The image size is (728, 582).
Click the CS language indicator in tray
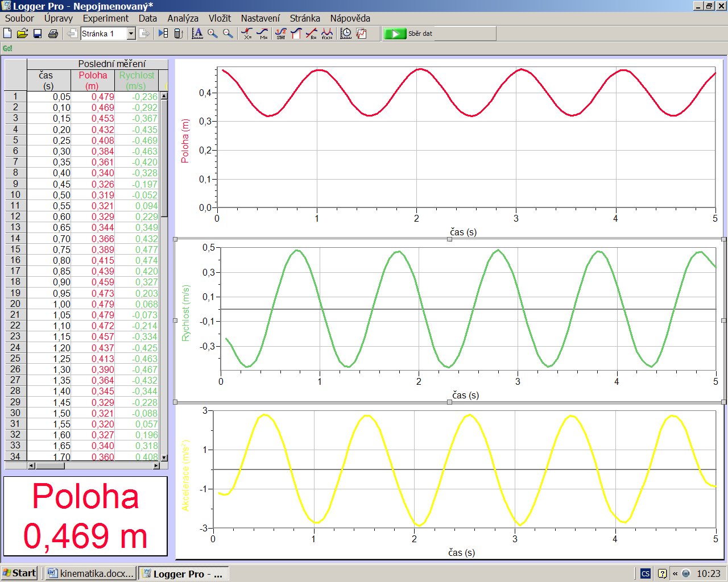click(x=645, y=573)
